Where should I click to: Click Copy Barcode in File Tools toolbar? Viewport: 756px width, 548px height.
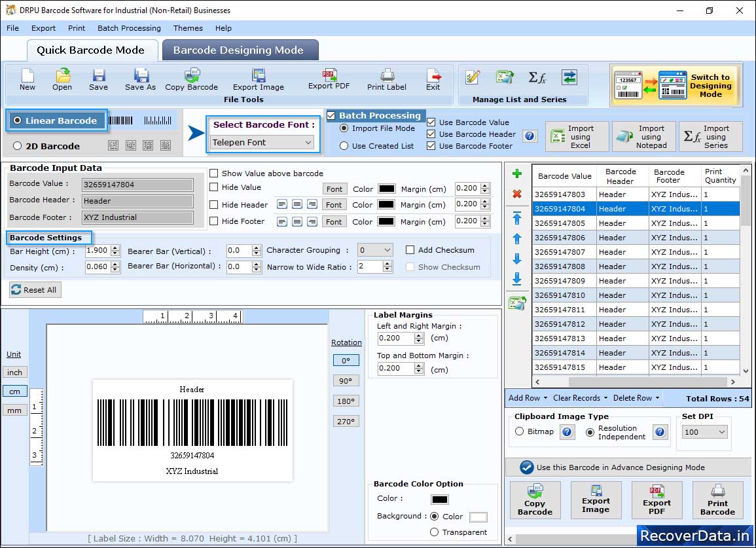click(191, 79)
